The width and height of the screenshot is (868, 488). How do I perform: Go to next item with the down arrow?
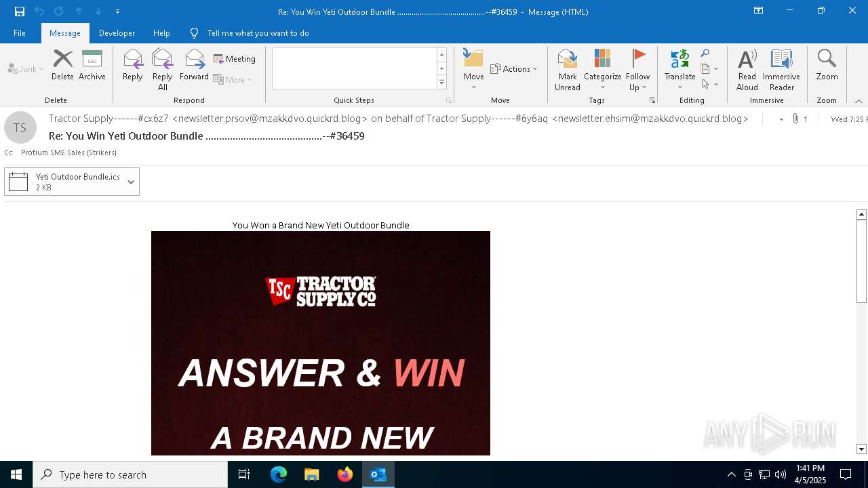[98, 12]
